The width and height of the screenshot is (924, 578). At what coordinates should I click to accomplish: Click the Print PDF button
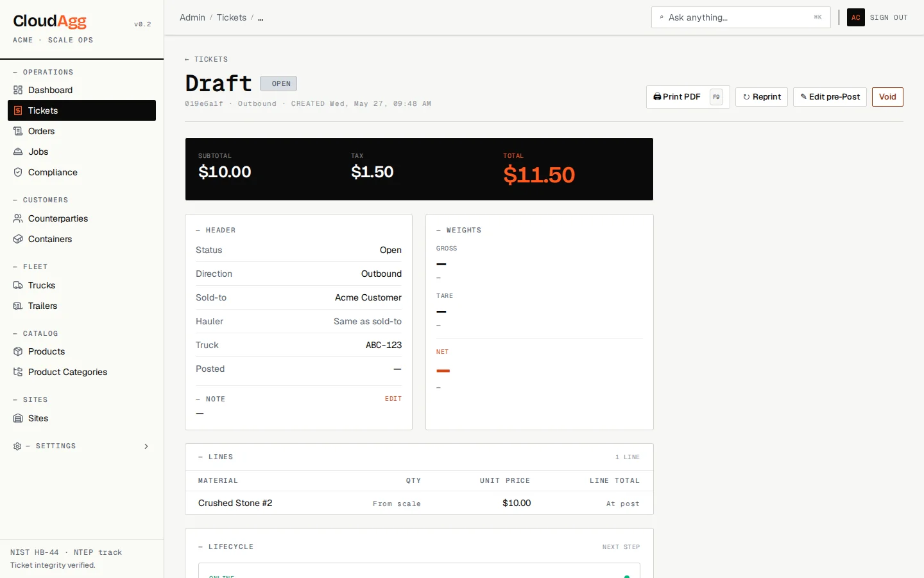[x=688, y=97]
